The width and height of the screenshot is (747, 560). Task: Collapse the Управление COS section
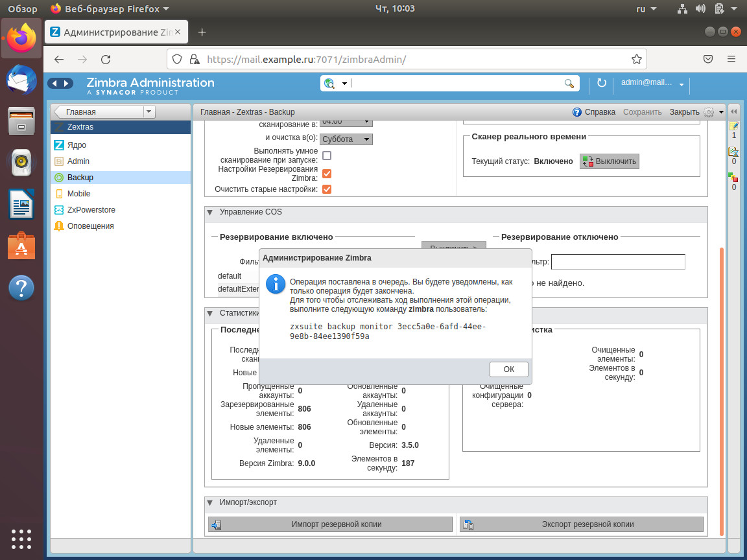pyautogui.click(x=210, y=212)
